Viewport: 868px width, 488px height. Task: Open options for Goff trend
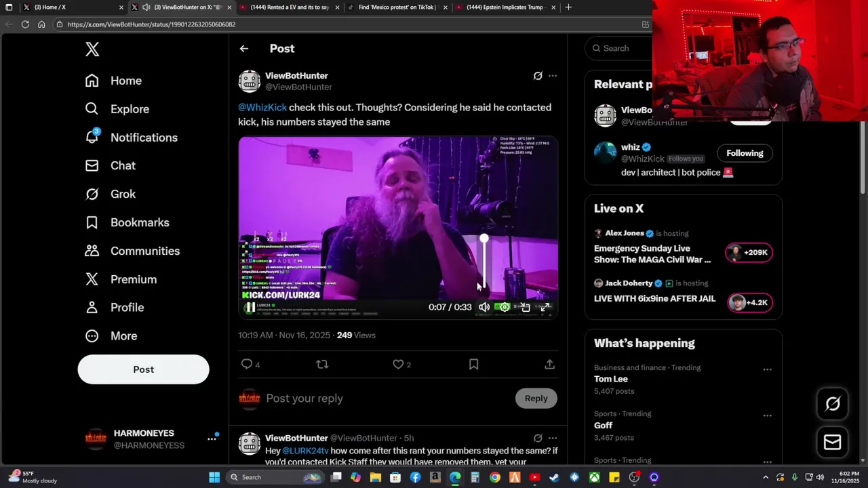tap(767, 415)
